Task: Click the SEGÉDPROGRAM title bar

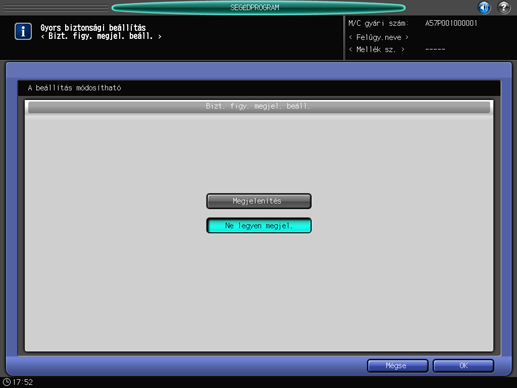Action: tap(258, 7)
